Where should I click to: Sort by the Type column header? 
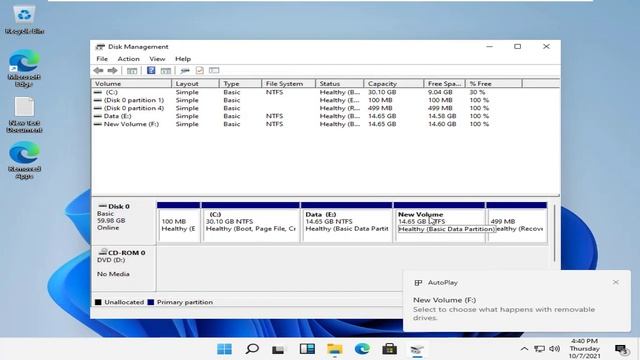(240, 83)
